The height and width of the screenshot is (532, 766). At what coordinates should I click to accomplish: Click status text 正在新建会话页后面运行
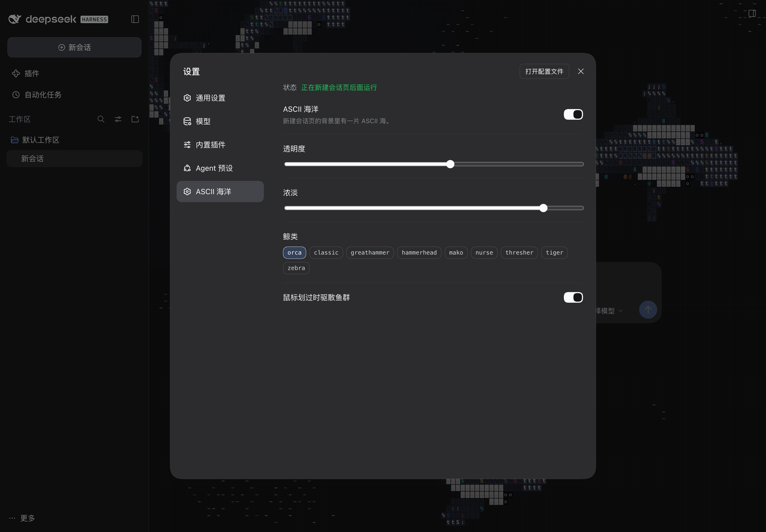pyautogui.click(x=339, y=87)
